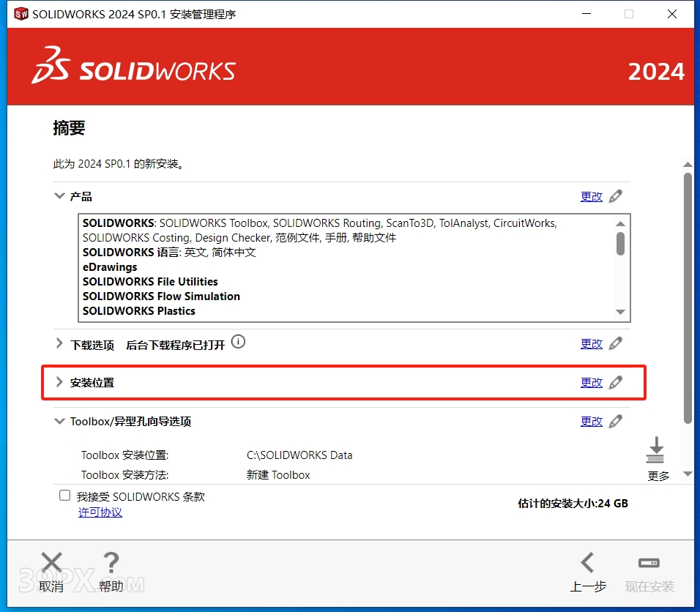The height and width of the screenshot is (612, 700).
Task: Collapse the 产品 section chevron
Action: (59, 196)
